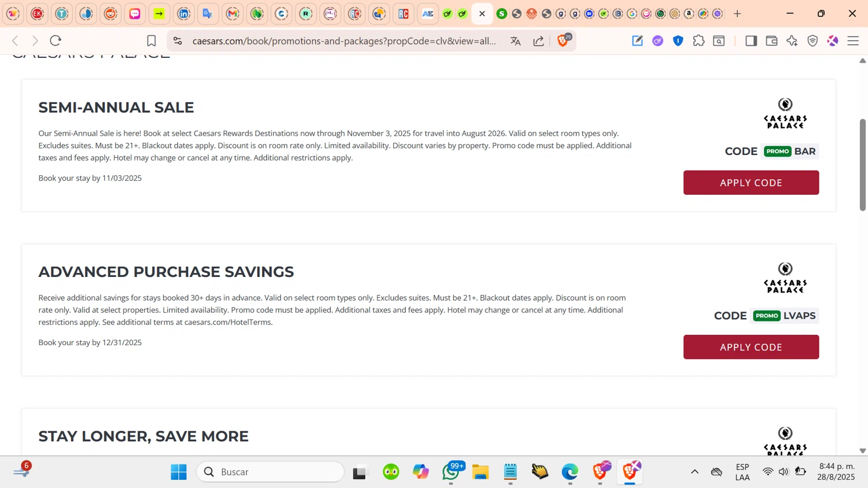Click the pencil note extension icon
The height and width of the screenshot is (488, 868).
pyautogui.click(x=637, y=40)
